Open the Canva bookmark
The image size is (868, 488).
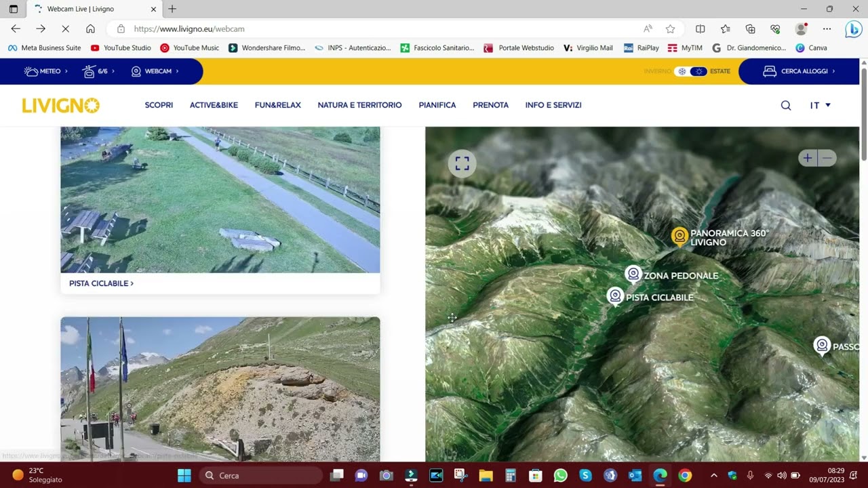(x=811, y=48)
